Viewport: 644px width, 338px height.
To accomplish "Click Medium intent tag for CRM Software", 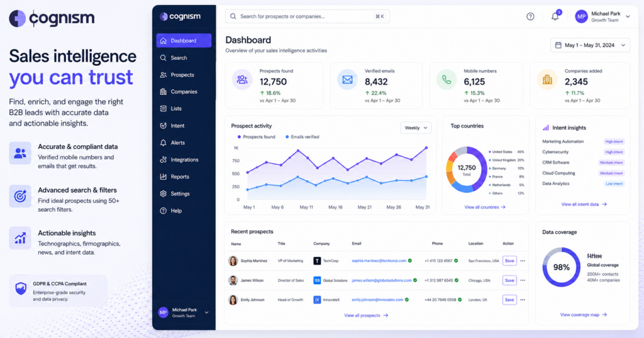I will click(x=611, y=163).
